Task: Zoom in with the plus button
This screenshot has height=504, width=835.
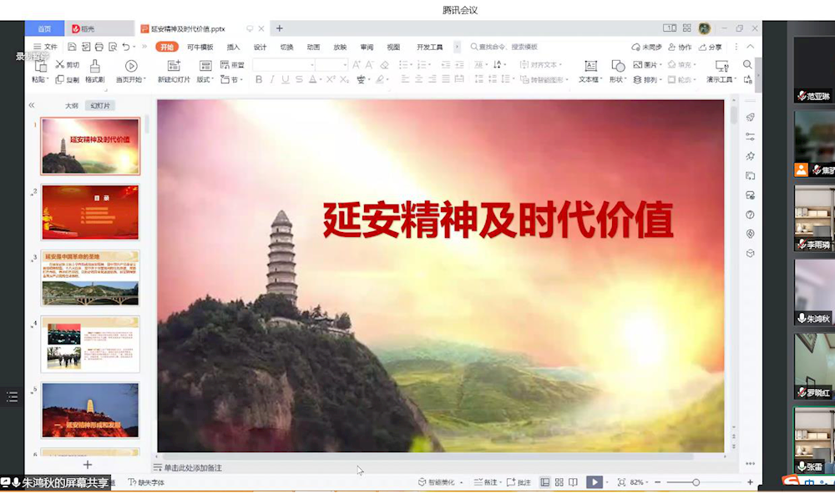Action: 750,482
